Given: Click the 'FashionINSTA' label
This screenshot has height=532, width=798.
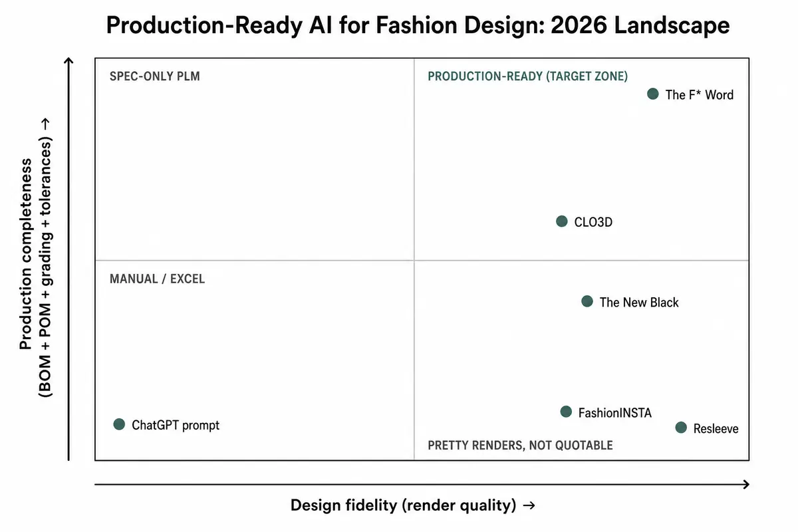Looking at the screenshot, I should (x=615, y=413).
